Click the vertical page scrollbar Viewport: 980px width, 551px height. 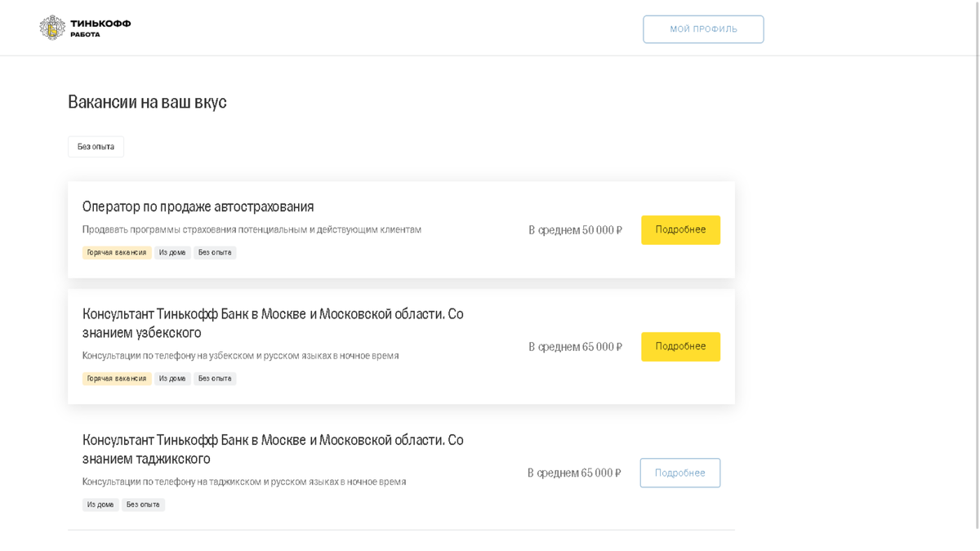pos(977,264)
